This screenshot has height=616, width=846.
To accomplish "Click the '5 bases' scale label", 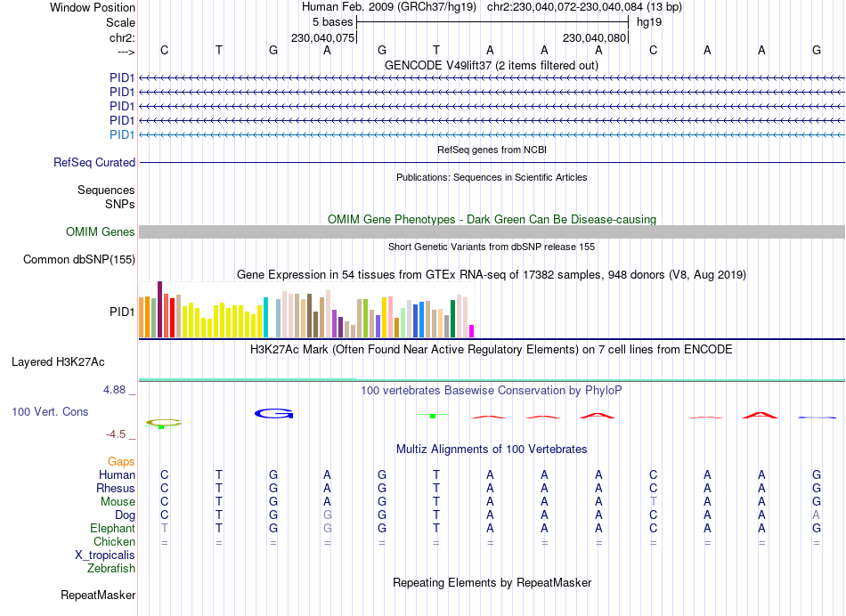I will point(332,22).
